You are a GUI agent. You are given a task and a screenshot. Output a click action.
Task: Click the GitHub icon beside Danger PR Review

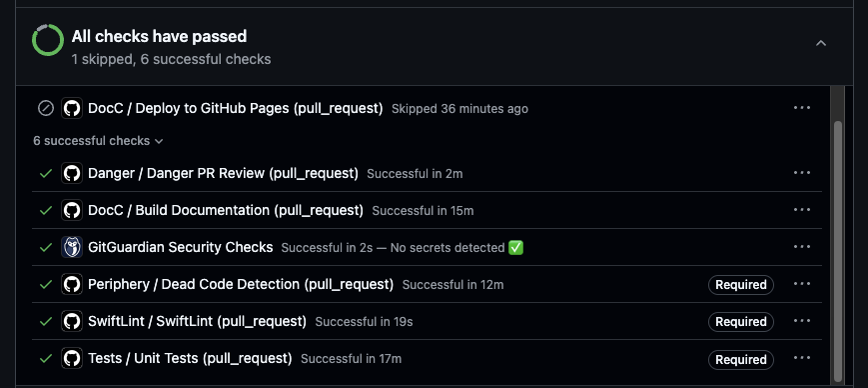coord(71,173)
